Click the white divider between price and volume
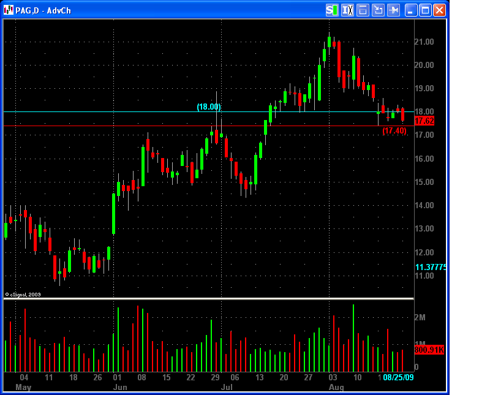Viewport: 490px width, 395px height. [x=209, y=298]
